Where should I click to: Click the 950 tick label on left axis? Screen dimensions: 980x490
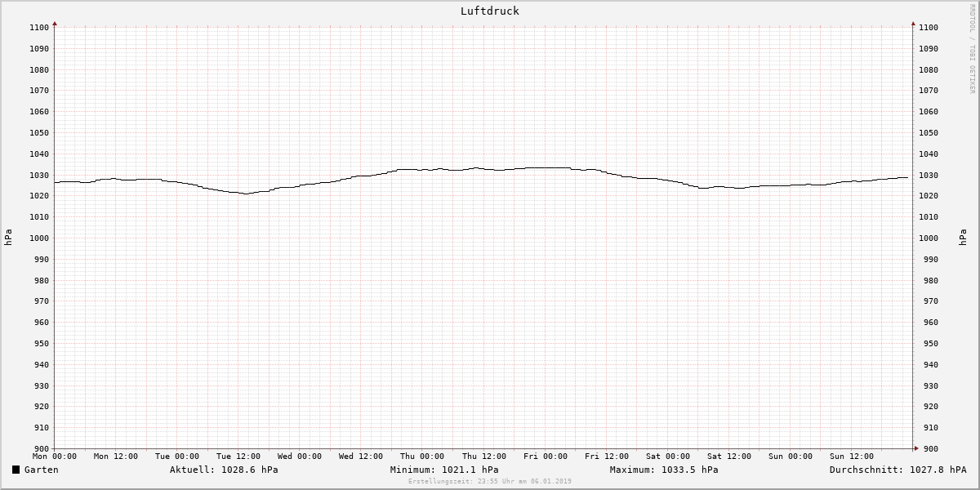coord(42,344)
